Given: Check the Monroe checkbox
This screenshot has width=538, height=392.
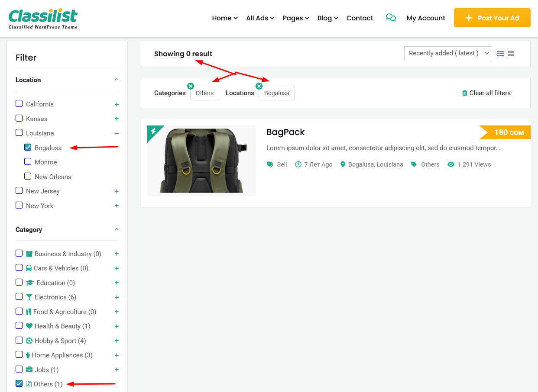Looking at the screenshot, I should click(x=28, y=161).
